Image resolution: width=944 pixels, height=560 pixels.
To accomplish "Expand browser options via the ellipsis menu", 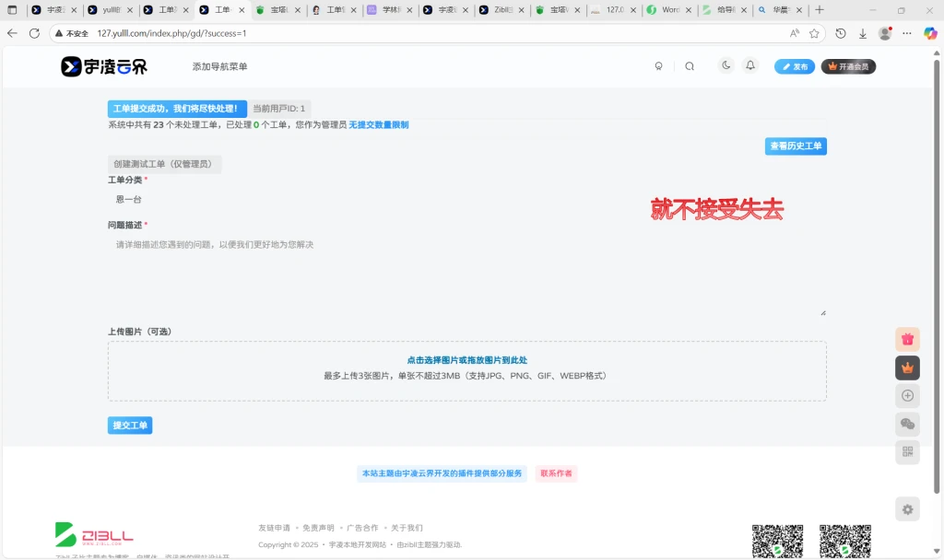I will (x=907, y=33).
